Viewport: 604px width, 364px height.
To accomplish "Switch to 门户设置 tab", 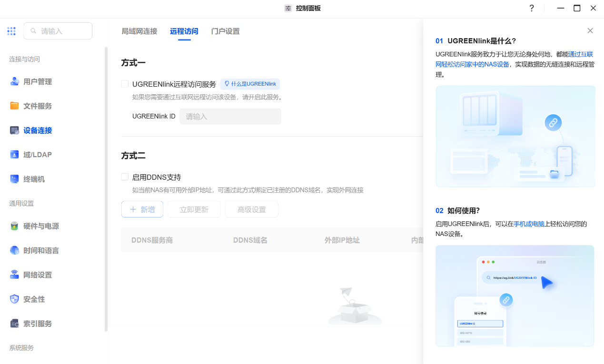I will tap(226, 31).
